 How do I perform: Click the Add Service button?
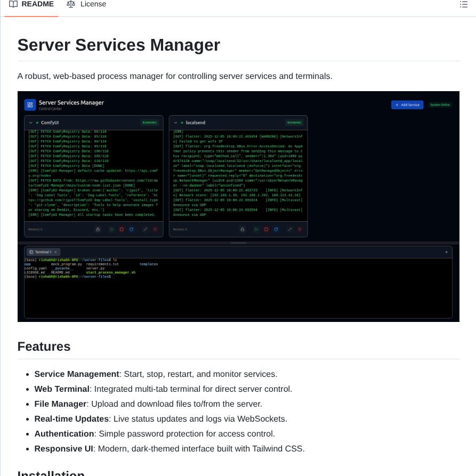(x=407, y=105)
